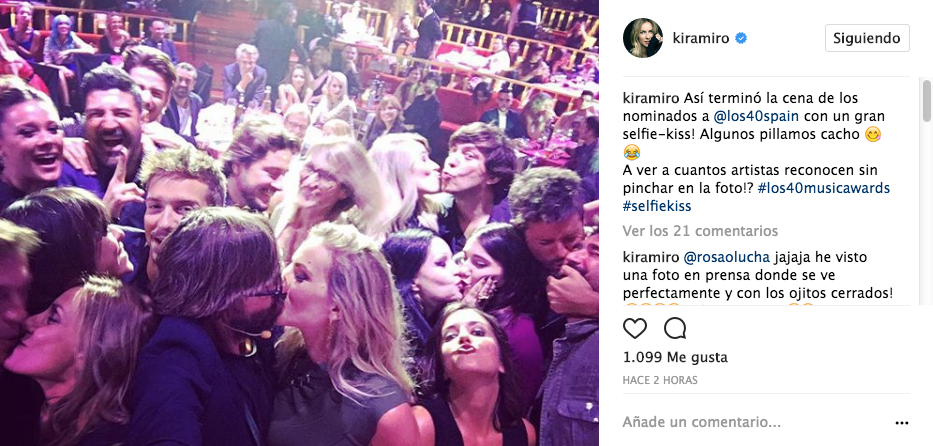Image resolution: width=933 pixels, height=446 pixels.
Task: Open the #los40musicawards hashtag
Action: click(824, 189)
